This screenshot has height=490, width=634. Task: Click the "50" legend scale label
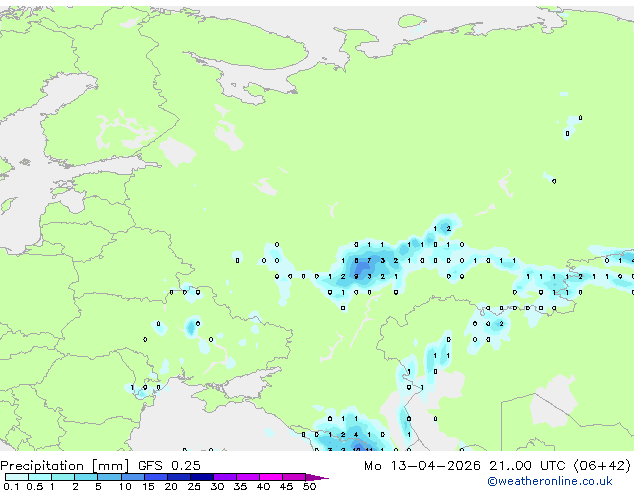[x=309, y=486]
